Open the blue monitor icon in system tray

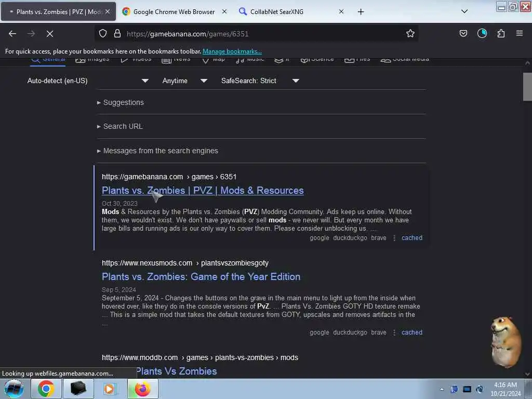click(467, 389)
